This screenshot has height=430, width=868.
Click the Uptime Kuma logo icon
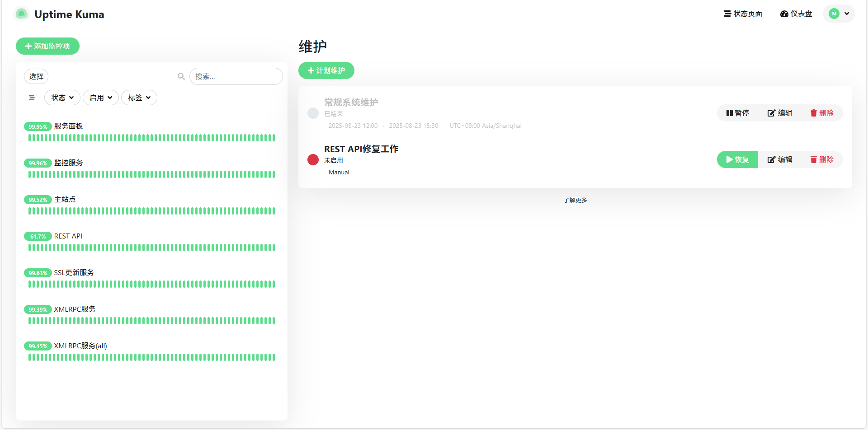[21, 14]
